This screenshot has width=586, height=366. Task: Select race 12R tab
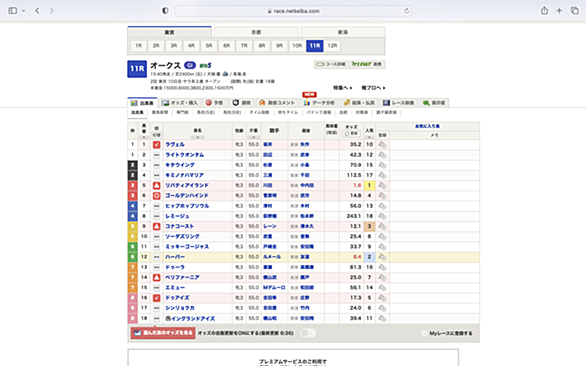[x=332, y=46]
